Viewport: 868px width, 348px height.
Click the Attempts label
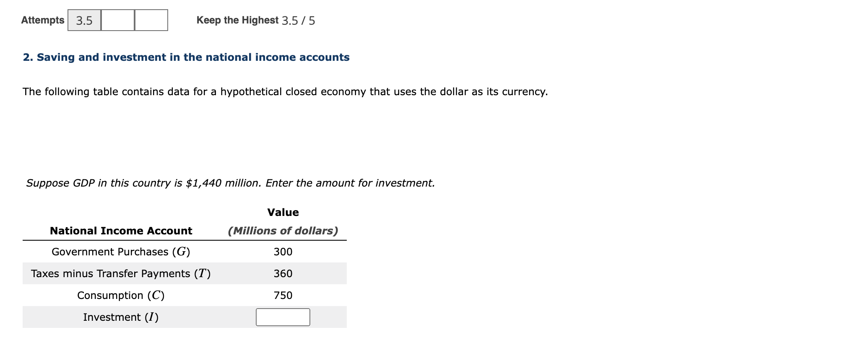pos(42,20)
